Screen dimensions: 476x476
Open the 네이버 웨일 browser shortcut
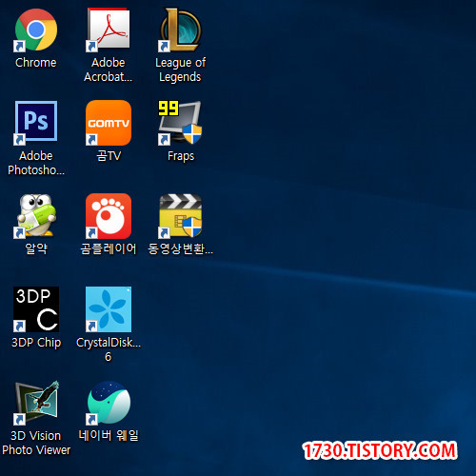[109, 403]
